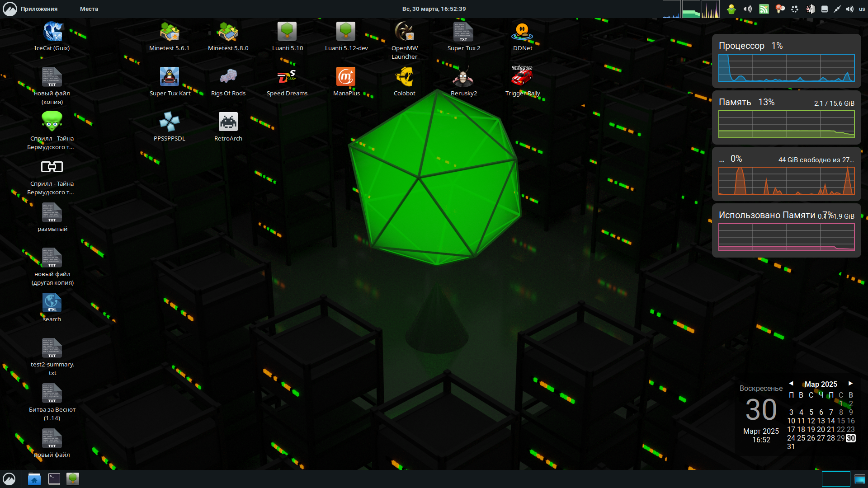Click the Процессор usage graph widget

click(786, 68)
